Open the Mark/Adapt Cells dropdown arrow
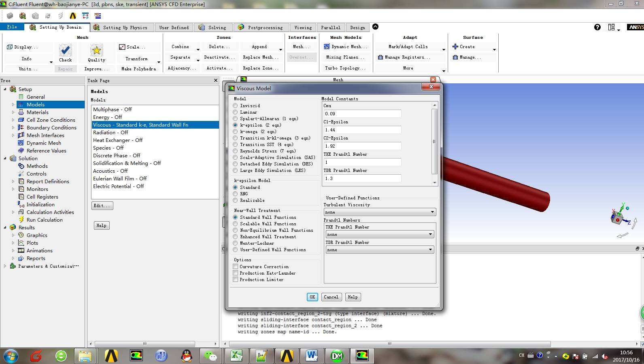 [444, 49]
